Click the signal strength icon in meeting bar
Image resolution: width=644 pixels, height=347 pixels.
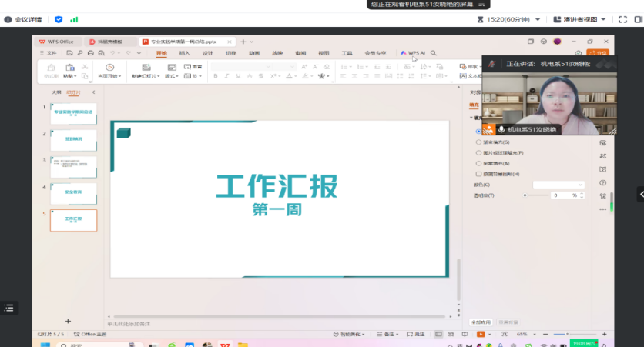coord(74,18)
